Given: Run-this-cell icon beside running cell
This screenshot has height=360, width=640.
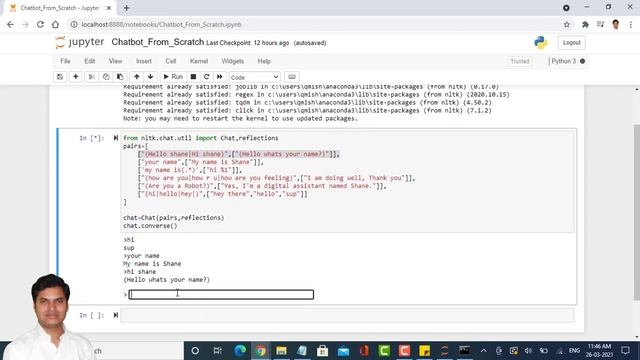Looking at the screenshot, I should pyautogui.click(x=116, y=138).
